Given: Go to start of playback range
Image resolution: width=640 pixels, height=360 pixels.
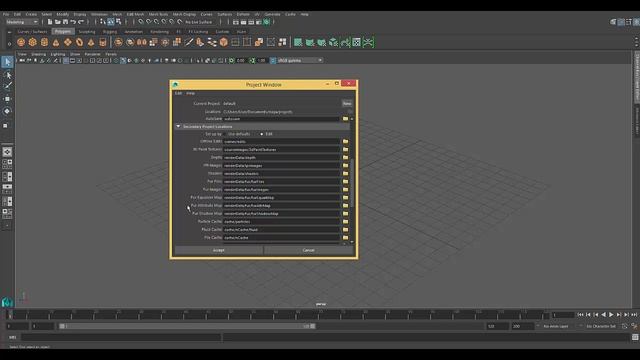Looking at the screenshot, I should coord(580,315).
